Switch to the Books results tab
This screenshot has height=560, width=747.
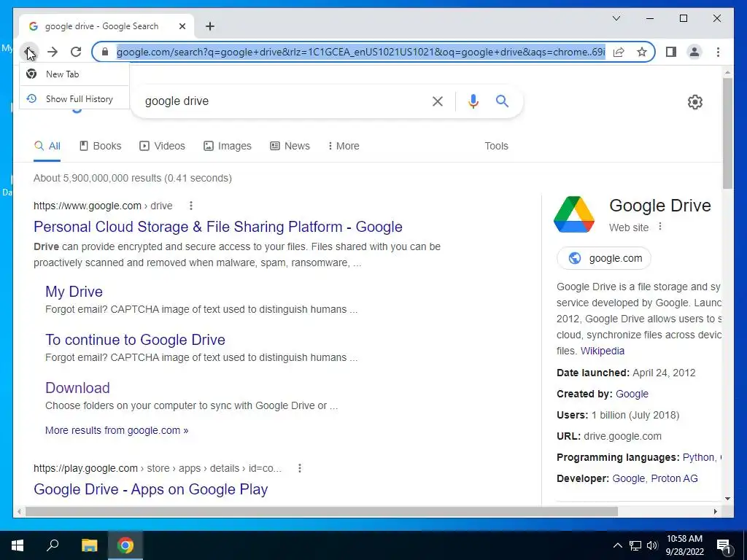[x=100, y=146]
